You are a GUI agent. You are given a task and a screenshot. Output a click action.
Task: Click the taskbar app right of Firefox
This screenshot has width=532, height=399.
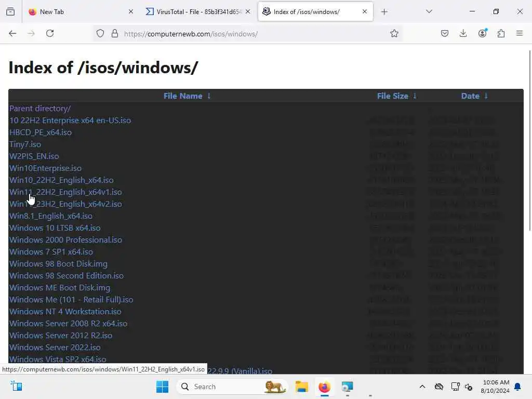[x=347, y=387]
